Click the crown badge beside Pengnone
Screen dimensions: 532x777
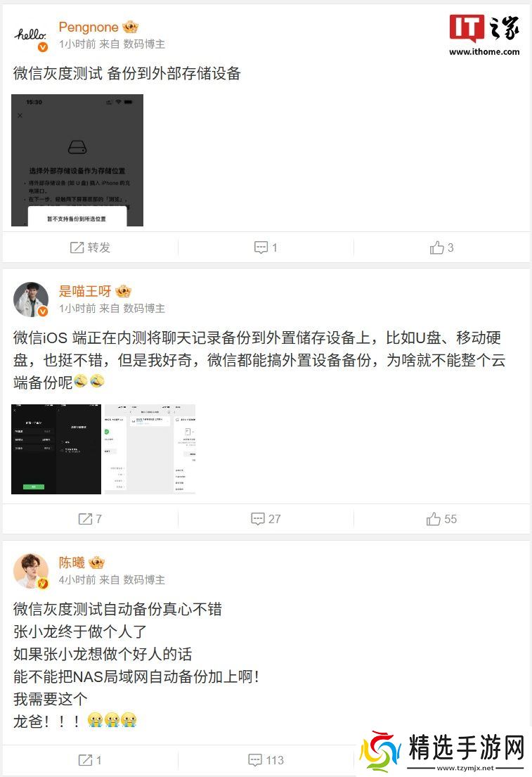click(x=130, y=27)
